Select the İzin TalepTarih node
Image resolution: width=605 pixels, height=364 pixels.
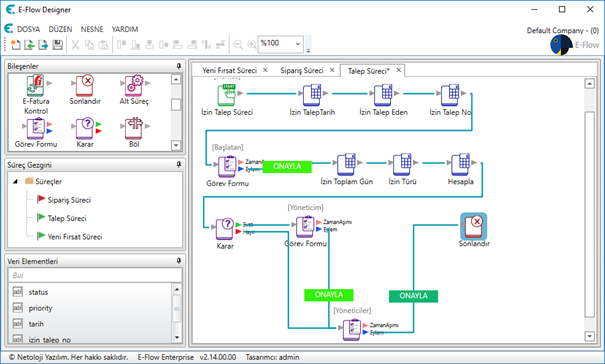(312, 95)
